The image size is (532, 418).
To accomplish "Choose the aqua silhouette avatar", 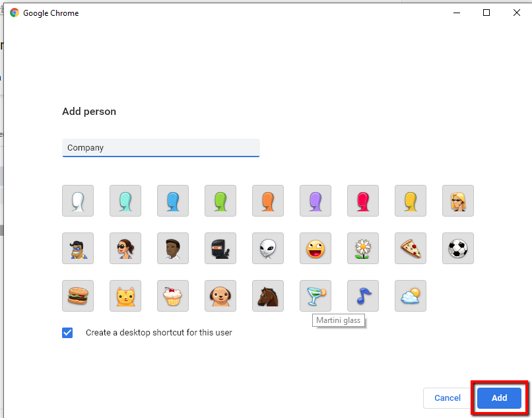I will point(125,201).
